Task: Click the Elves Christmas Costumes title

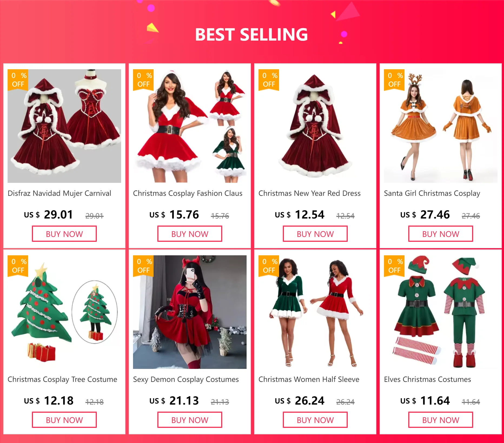Action: 427,379
